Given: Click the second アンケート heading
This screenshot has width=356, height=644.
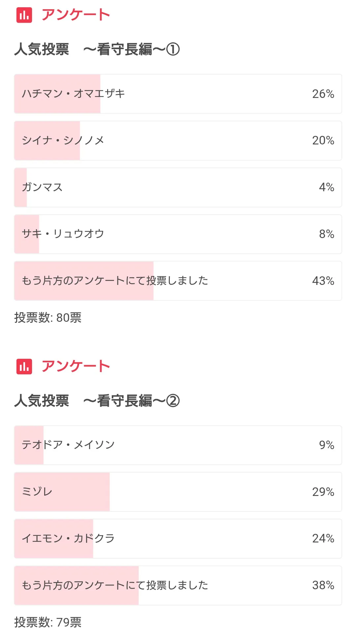Looking at the screenshot, I should coord(75,366).
